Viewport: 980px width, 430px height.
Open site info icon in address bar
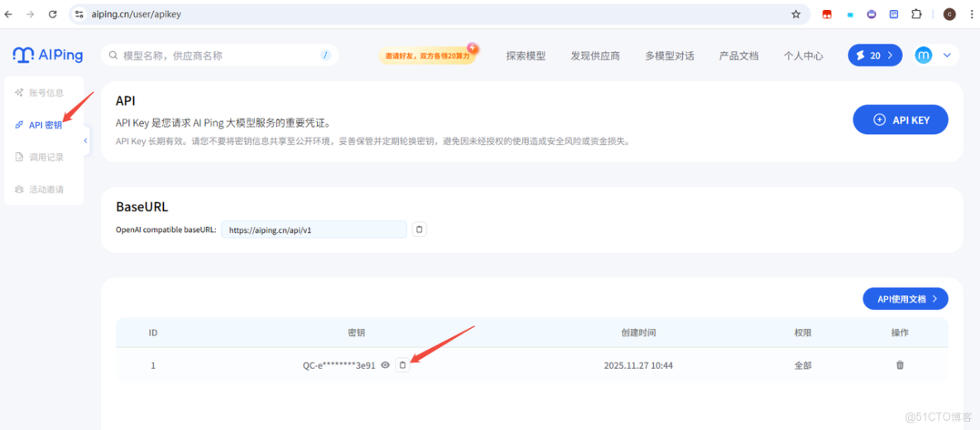78,14
